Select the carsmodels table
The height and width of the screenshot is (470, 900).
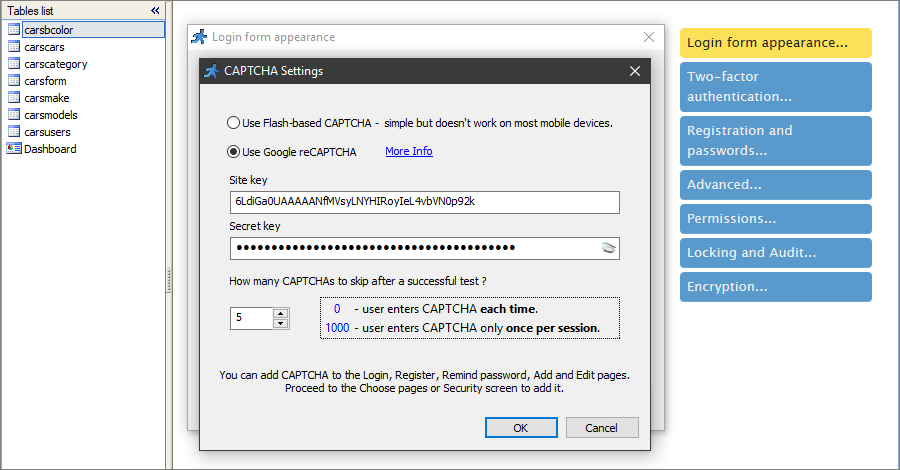(x=51, y=115)
